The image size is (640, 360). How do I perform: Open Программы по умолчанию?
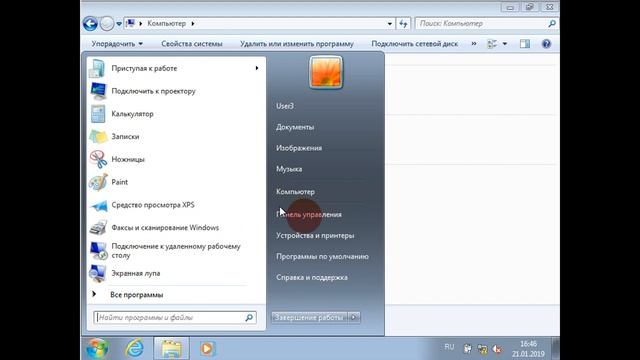click(x=322, y=257)
